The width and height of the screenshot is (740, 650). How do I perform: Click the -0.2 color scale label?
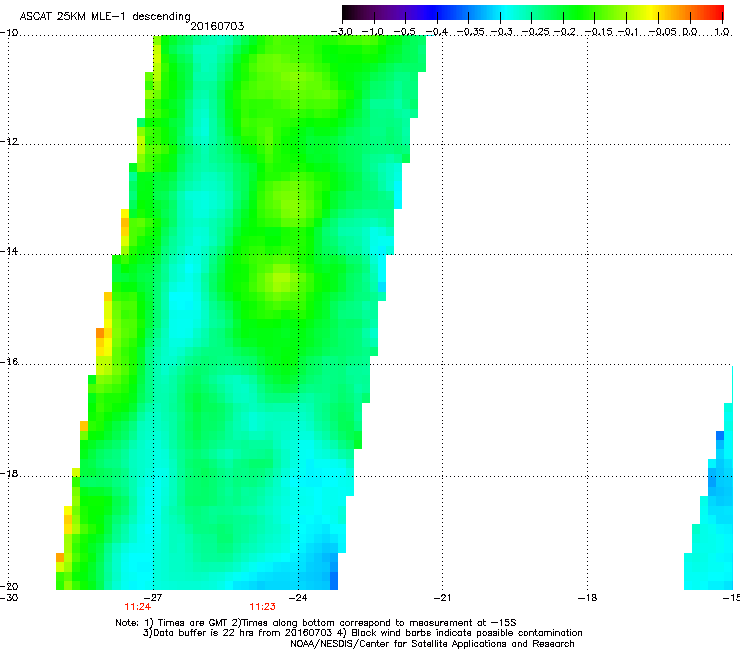pos(565,32)
